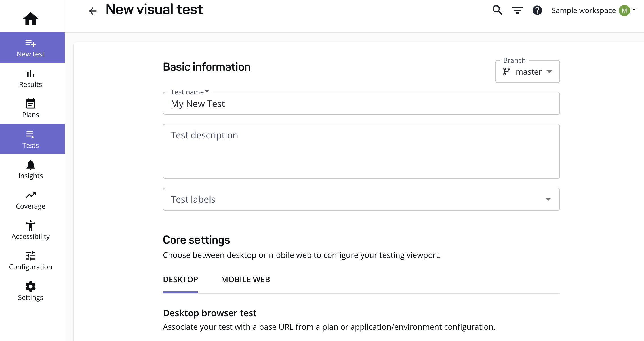Expand the Test labels dropdown
The image size is (644, 341).
click(361, 199)
